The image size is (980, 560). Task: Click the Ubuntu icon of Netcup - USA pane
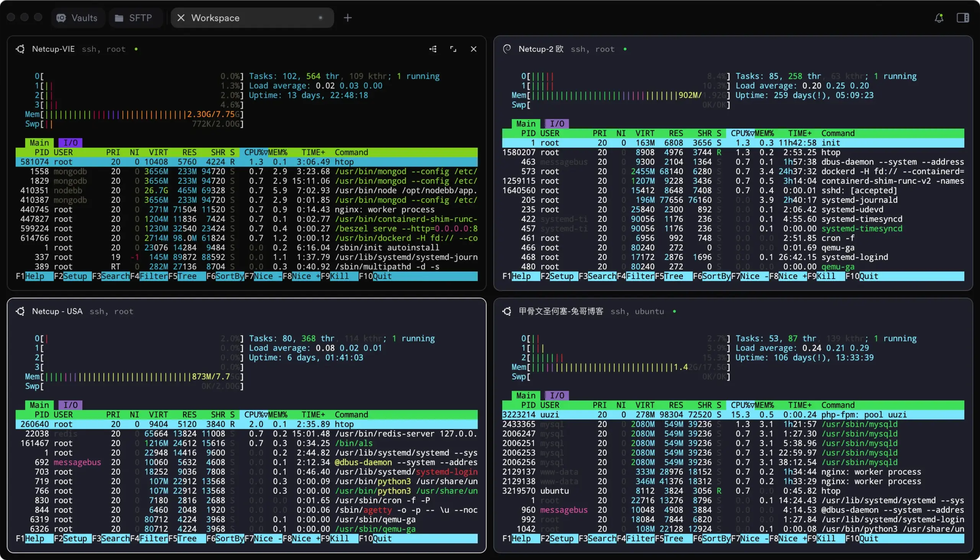click(x=20, y=311)
